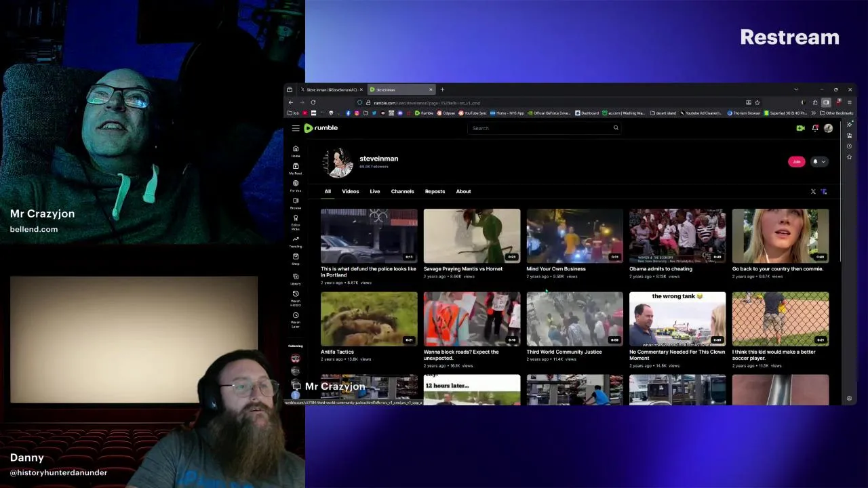Open the browser tab list chevron
This screenshot has width=868, height=488.
[x=796, y=89]
